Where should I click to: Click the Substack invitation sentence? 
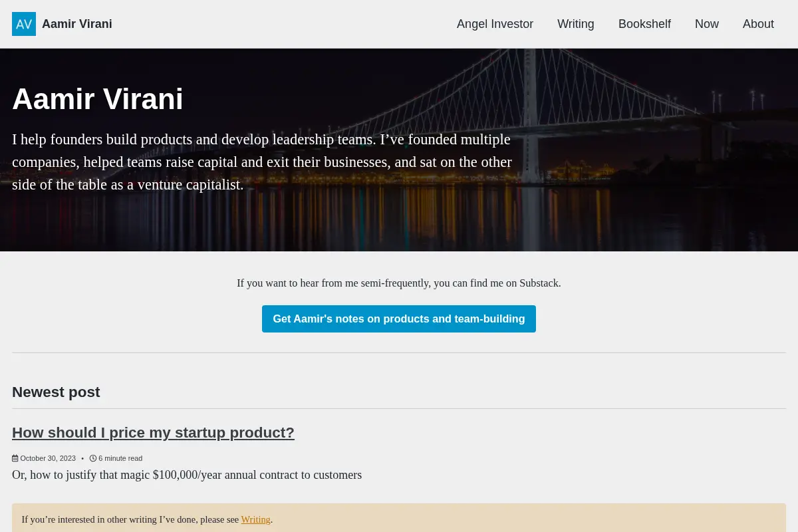399,283
